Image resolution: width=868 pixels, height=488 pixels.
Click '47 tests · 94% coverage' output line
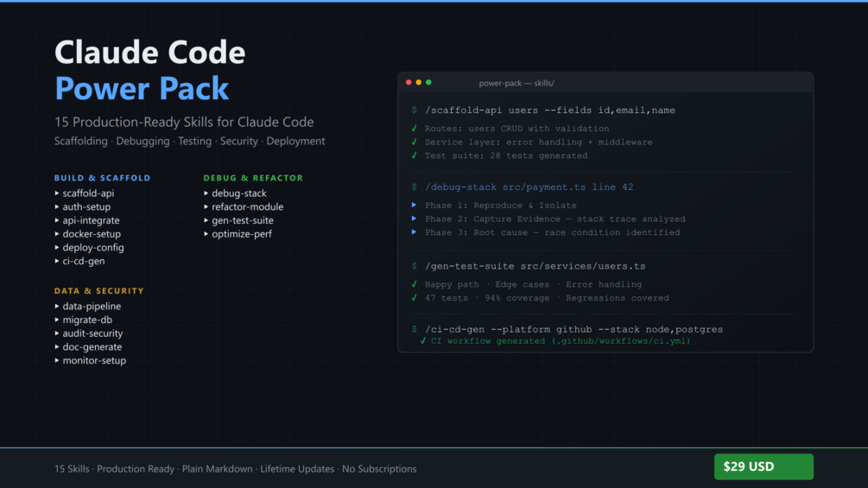point(547,298)
